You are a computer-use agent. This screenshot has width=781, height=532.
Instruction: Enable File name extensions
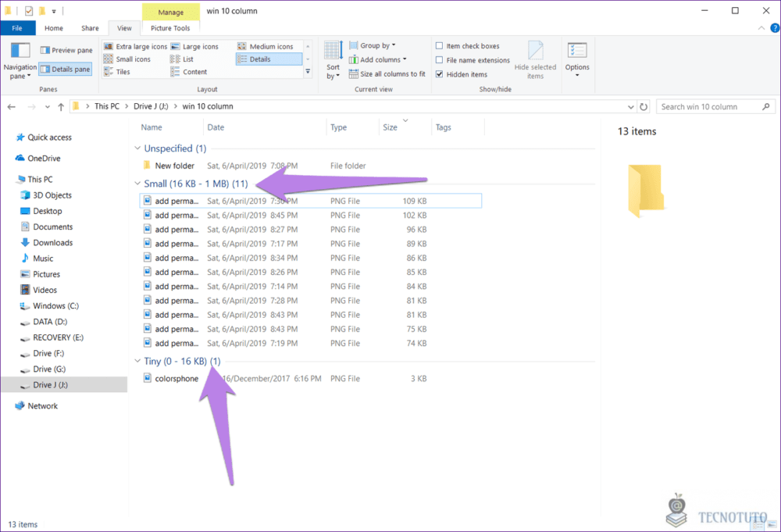click(473, 60)
